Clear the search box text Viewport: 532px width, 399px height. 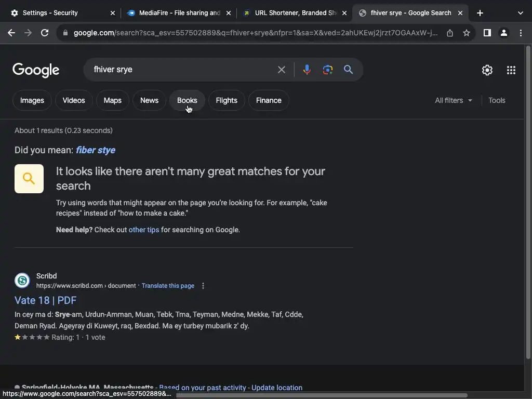[281, 70]
